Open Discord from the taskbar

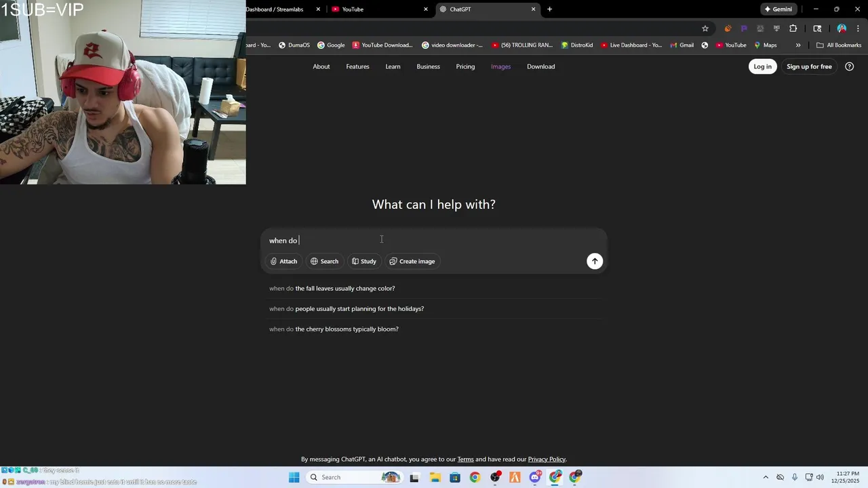pyautogui.click(x=535, y=477)
